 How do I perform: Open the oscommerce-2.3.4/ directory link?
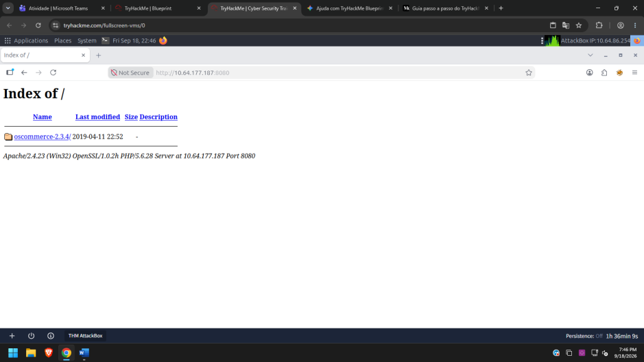click(x=43, y=136)
